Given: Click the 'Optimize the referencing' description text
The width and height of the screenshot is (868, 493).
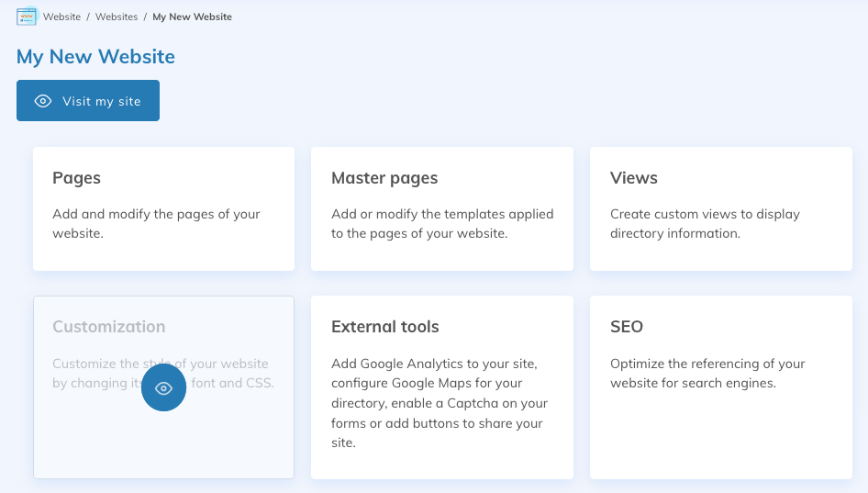Looking at the screenshot, I should 707,373.
